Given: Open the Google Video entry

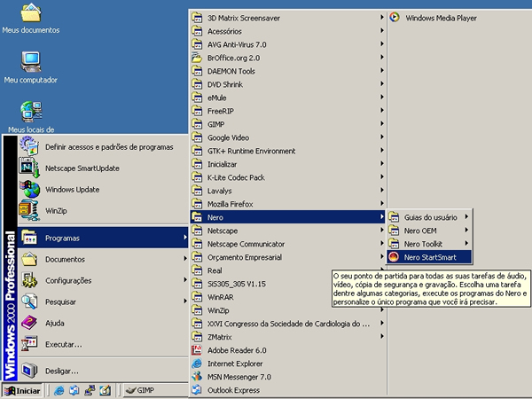Looking at the screenshot, I should (287, 137).
